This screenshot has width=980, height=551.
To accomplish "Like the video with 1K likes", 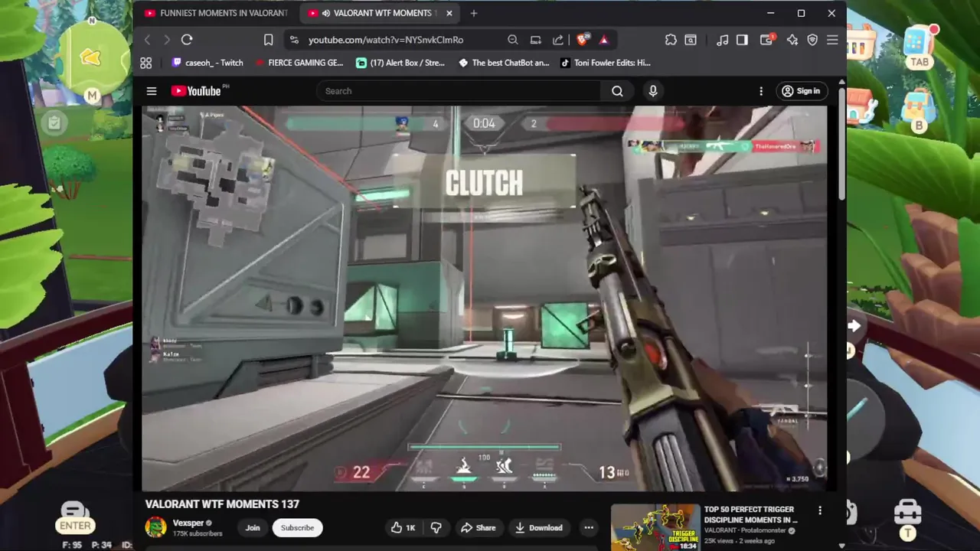I will click(x=403, y=527).
